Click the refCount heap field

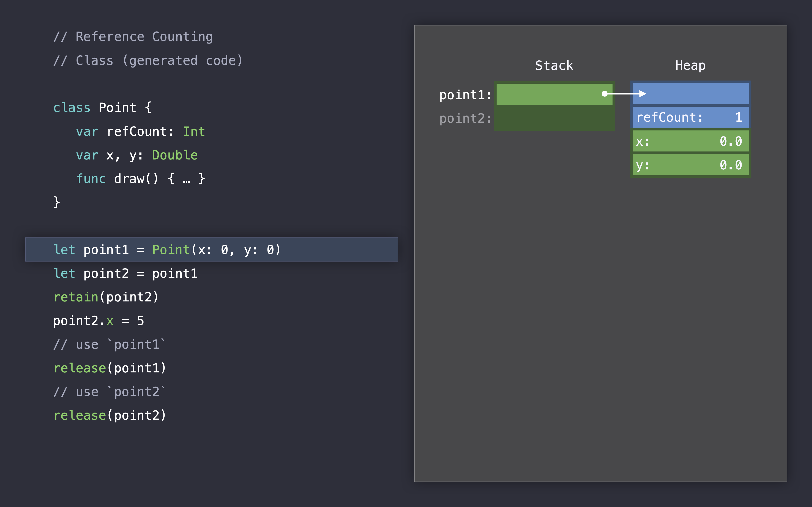(690, 117)
